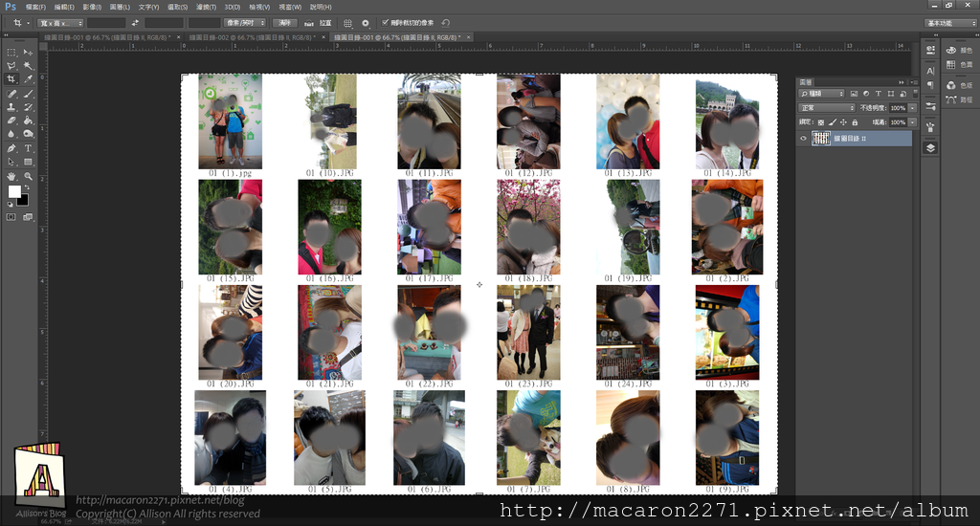
Task: Select the Rectangle shape tool
Action: (28, 163)
